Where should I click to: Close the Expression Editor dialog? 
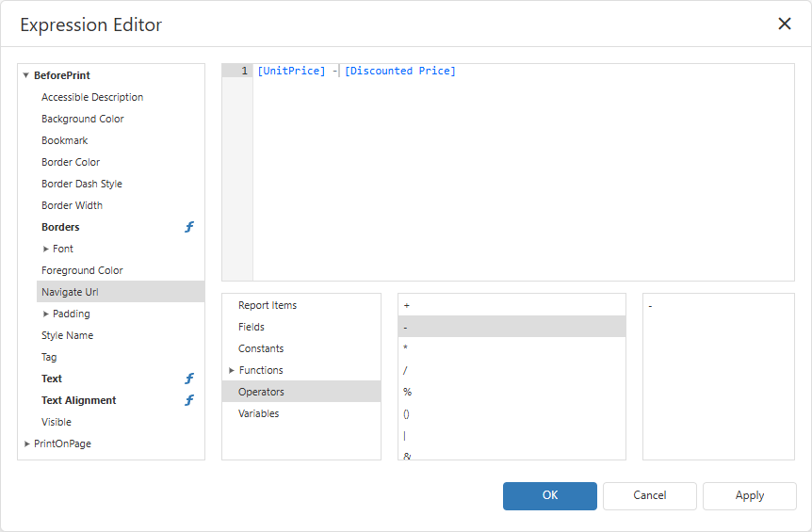coord(785,24)
